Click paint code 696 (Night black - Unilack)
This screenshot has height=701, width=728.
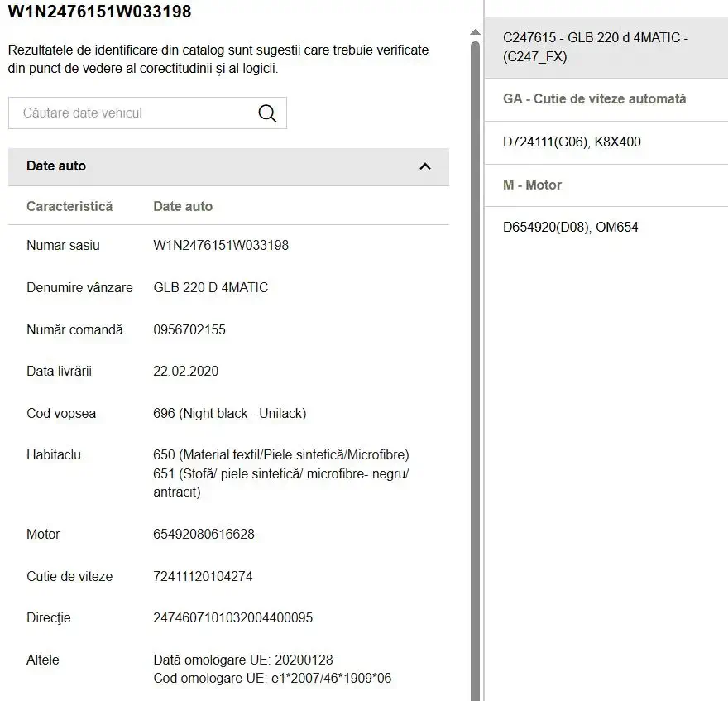coord(230,414)
